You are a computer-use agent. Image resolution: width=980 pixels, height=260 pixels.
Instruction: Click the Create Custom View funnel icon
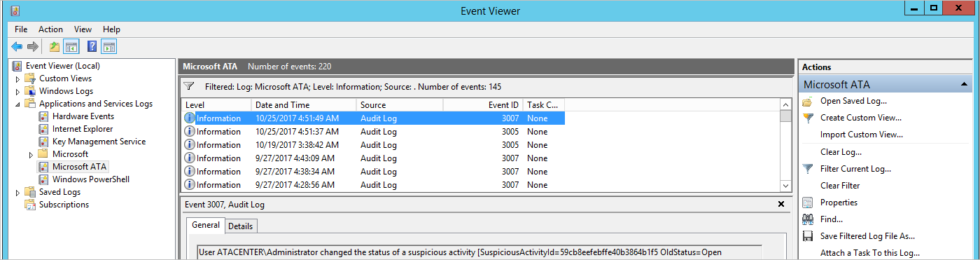point(808,118)
